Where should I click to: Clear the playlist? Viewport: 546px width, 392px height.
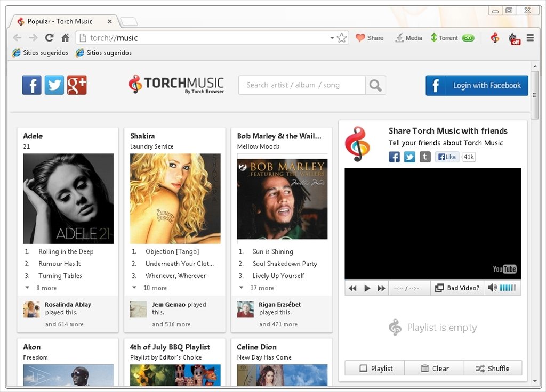pos(434,369)
